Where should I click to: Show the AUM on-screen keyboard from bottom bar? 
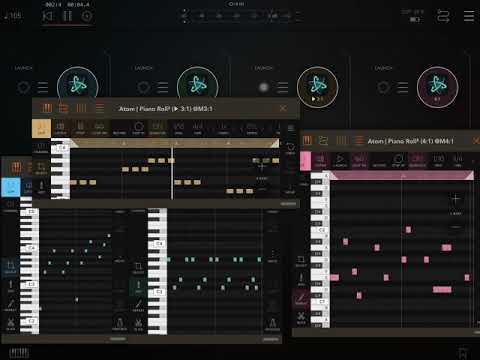pos(19,352)
